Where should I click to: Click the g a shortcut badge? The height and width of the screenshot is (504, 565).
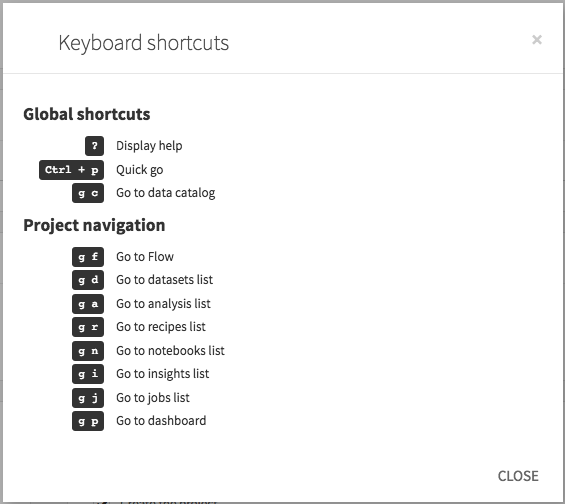(x=88, y=304)
